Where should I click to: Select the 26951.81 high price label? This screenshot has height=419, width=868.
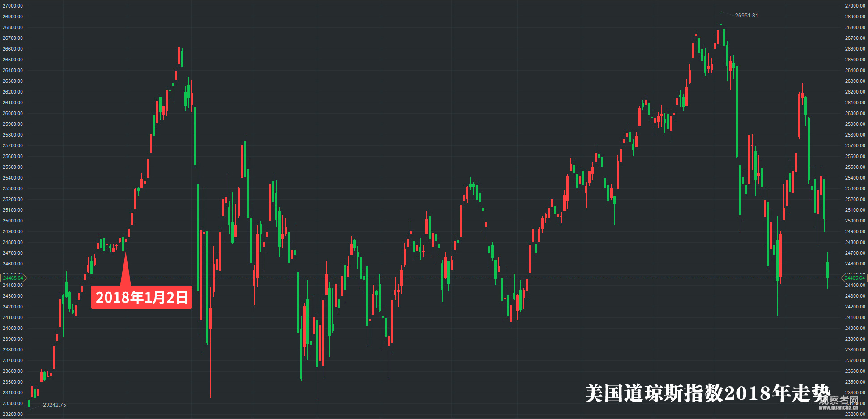tap(746, 16)
